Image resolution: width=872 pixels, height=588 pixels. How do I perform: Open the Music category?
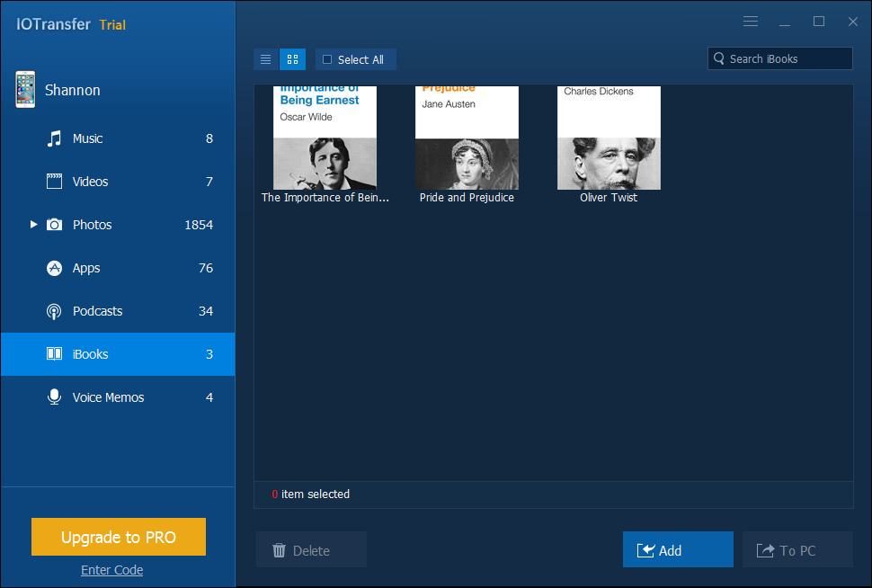pos(118,138)
